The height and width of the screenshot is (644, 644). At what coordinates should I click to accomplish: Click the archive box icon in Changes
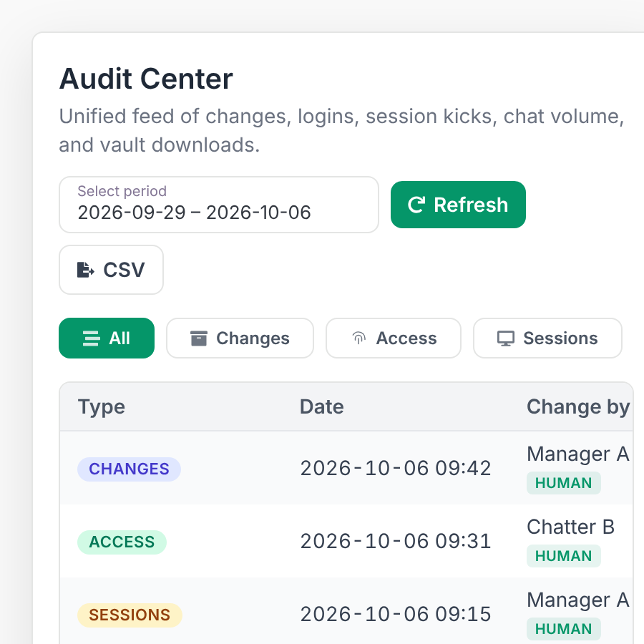199,338
